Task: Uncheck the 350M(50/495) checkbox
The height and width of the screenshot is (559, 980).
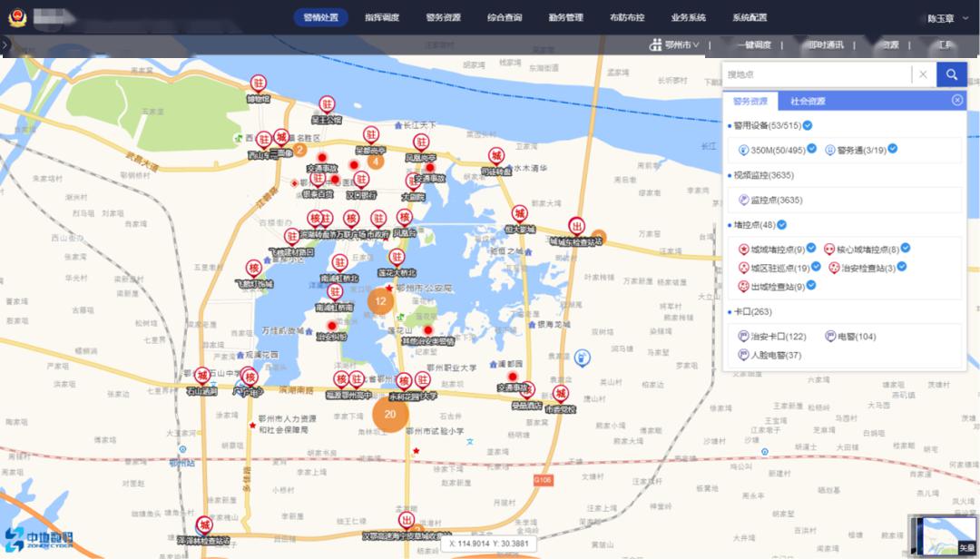Action: pyautogui.click(x=812, y=149)
